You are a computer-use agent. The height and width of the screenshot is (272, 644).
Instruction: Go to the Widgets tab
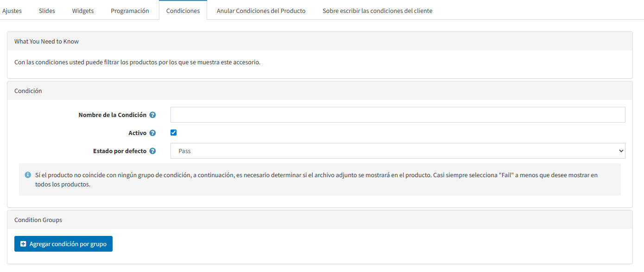pos(83,11)
